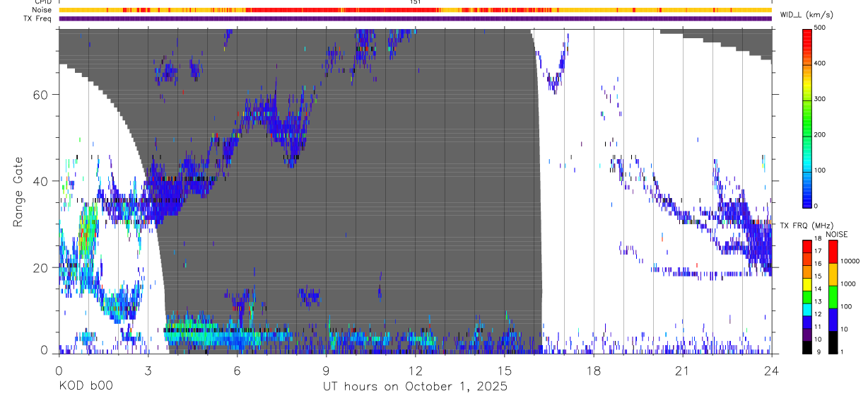868x401 pixels.
Task: Click the '14' tick on TX FRQ scale
Action: pyautogui.click(x=818, y=289)
